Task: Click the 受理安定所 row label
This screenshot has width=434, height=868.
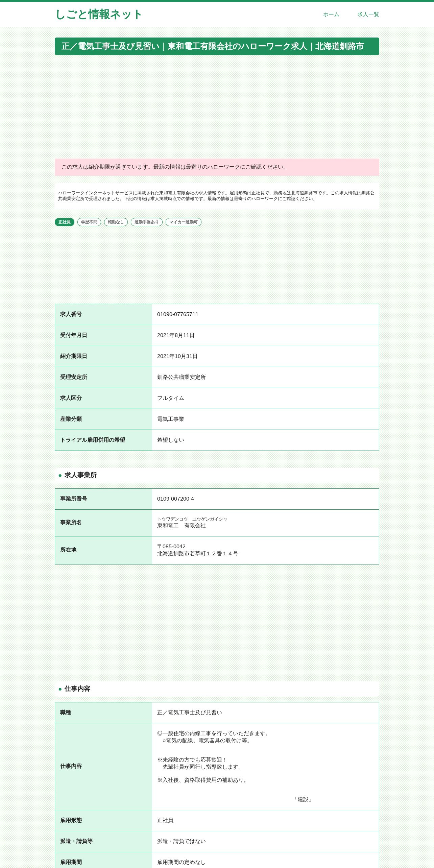Action: click(x=74, y=377)
